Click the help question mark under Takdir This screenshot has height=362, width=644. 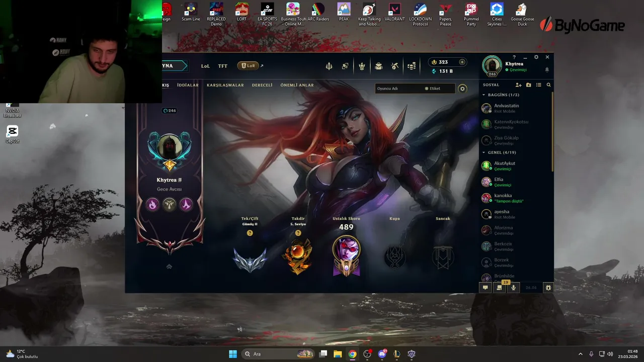tap(298, 233)
